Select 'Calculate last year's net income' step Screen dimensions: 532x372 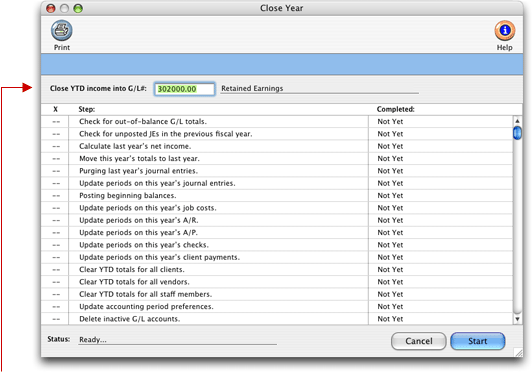[277, 146]
